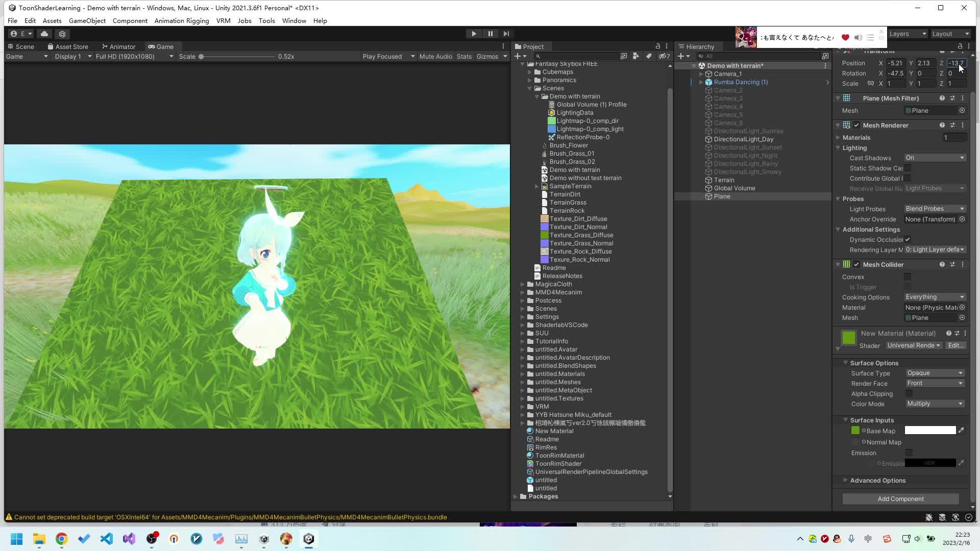Screen dimensions: 980x551
Task: Expand the Rumba Dancing hierarchy item
Action: point(701,82)
